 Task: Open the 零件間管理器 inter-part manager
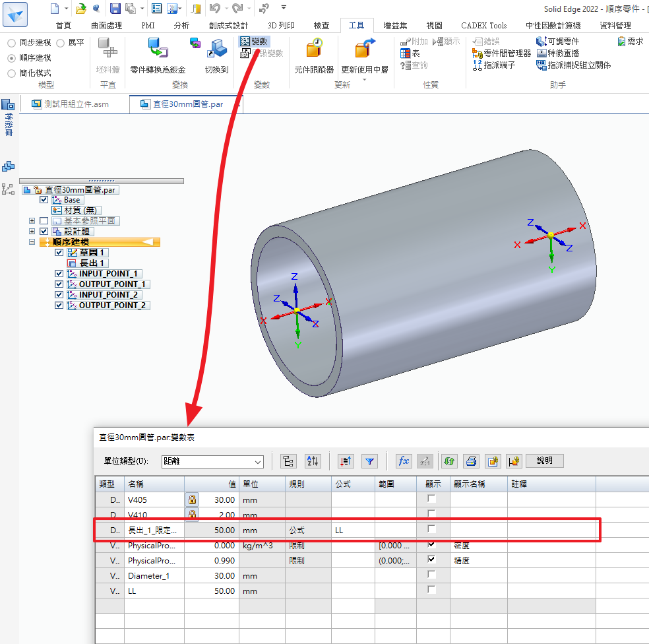pos(502,53)
